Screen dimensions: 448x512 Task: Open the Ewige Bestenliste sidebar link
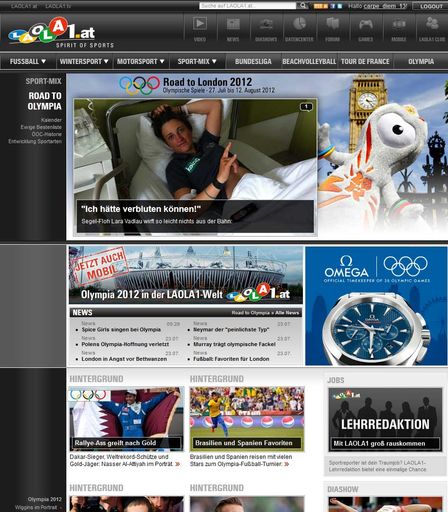tap(41, 127)
